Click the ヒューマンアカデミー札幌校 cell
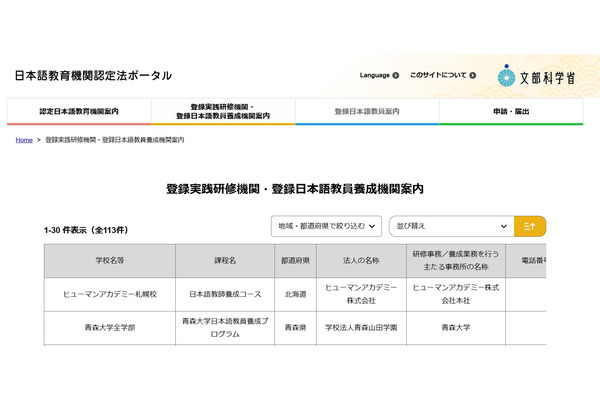600x400 pixels. 110,294
